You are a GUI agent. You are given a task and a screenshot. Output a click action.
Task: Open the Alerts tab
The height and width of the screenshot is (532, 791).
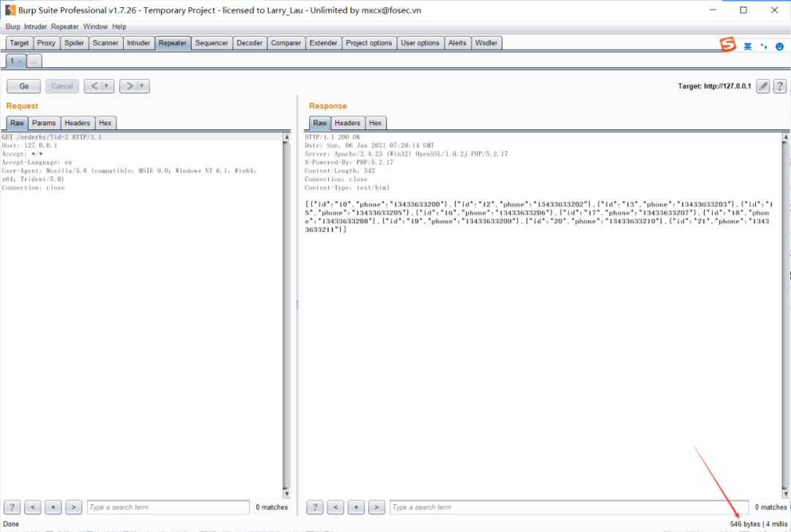point(457,43)
